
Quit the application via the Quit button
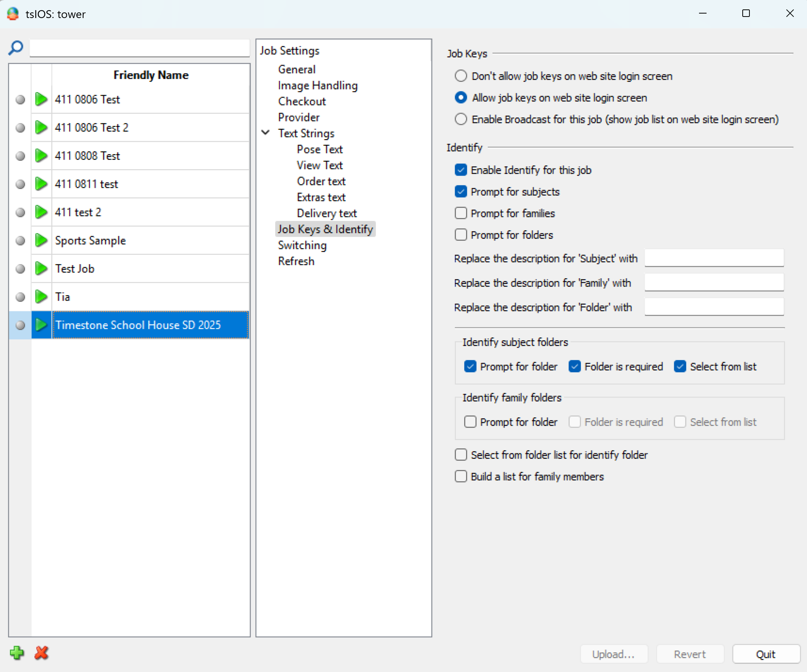pos(766,654)
